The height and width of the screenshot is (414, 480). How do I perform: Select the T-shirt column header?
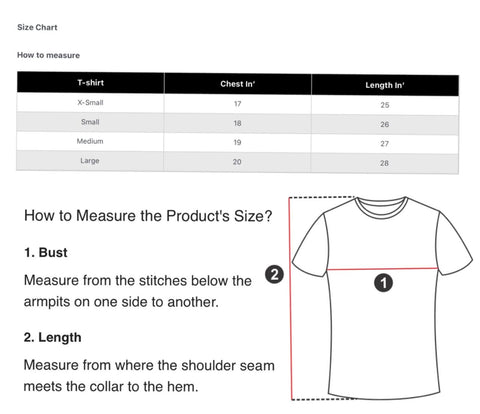91,82
